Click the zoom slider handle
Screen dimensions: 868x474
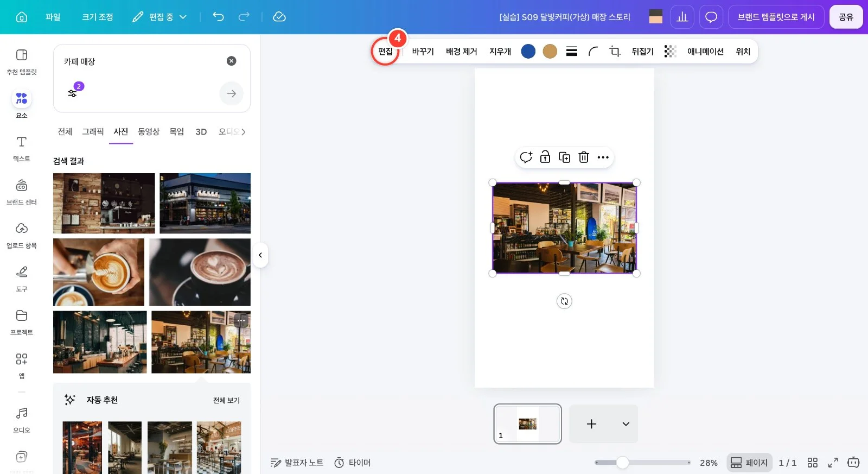pyautogui.click(x=623, y=463)
